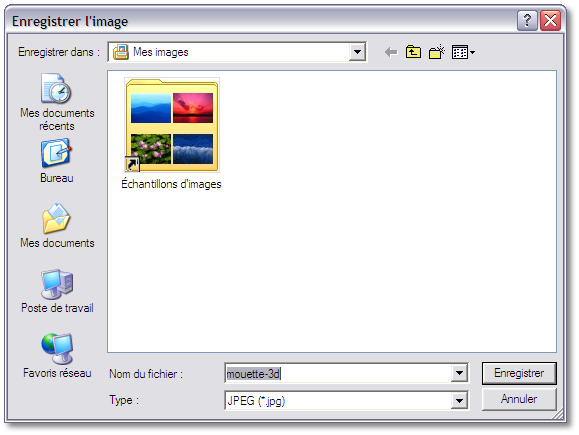Viewport: 579px width, 435px height.
Task: Click the Annuler button
Action: pyautogui.click(x=519, y=399)
